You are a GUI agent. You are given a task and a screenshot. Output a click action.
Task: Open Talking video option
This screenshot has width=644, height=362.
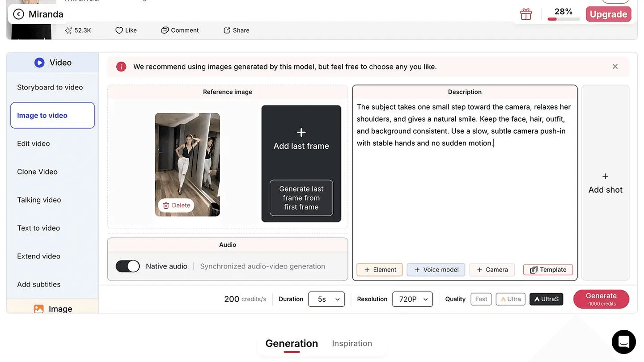[39, 200]
